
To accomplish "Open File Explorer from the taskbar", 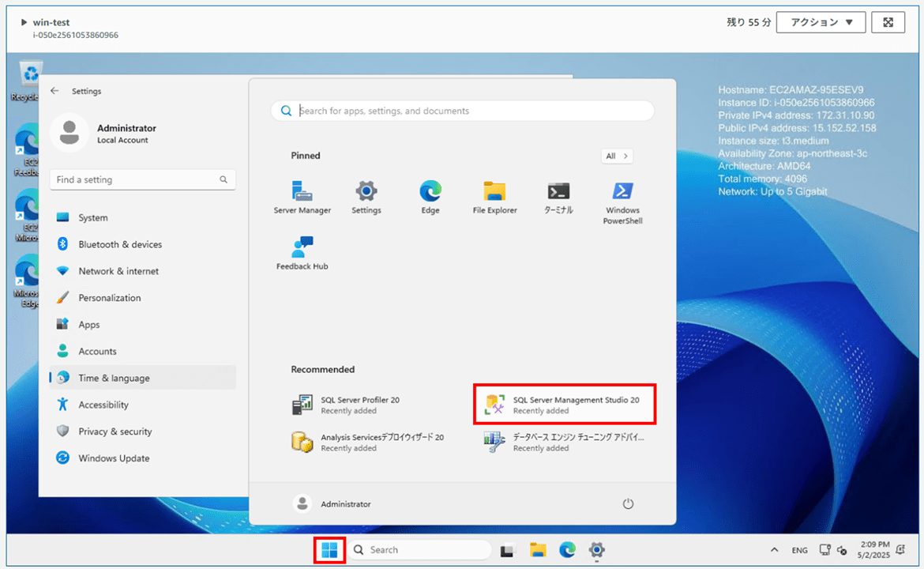I will click(538, 550).
